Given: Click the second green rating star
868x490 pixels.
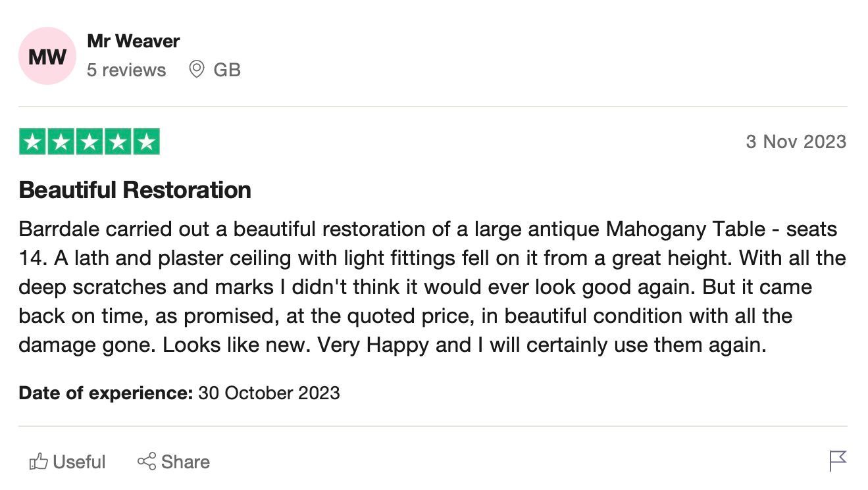Looking at the screenshot, I should (61, 142).
